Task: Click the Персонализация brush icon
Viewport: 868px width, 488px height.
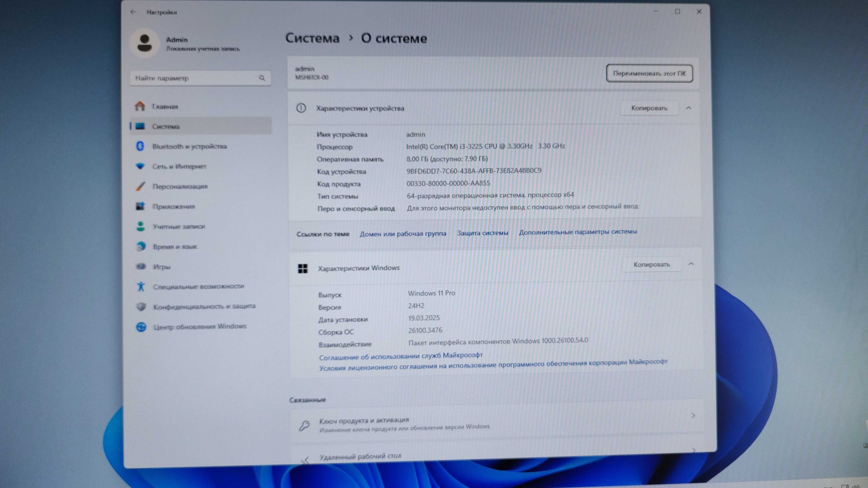Action: click(x=141, y=186)
